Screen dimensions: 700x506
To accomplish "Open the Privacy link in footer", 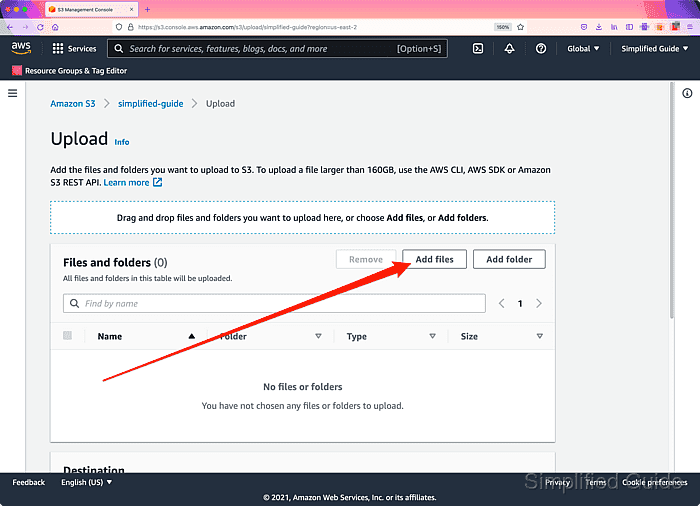I will coord(558,482).
